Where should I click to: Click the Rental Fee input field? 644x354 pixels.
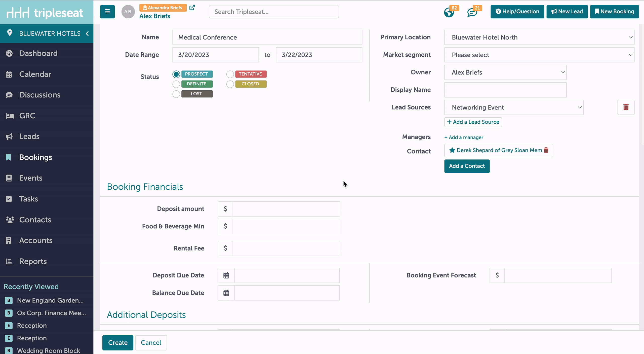click(286, 249)
